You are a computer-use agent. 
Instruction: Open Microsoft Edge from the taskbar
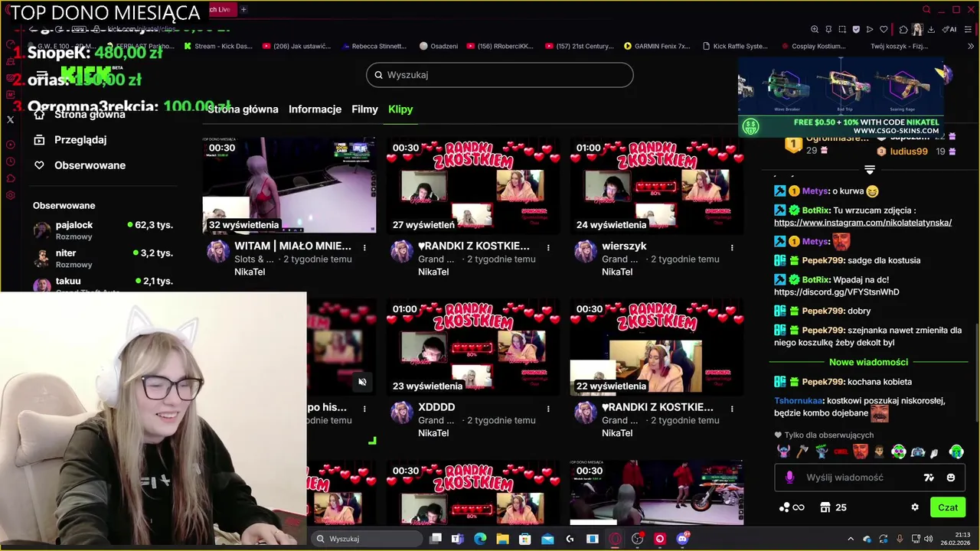(x=480, y=539)
